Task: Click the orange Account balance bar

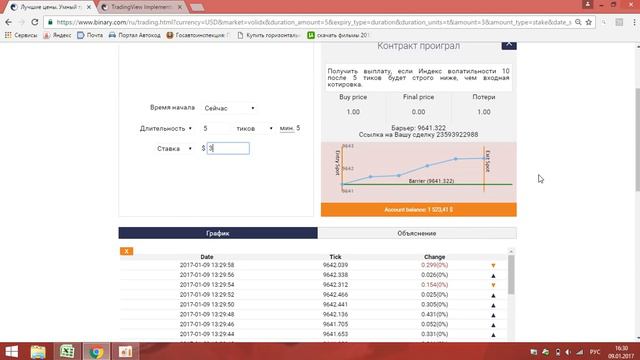Action: (418, 209)
